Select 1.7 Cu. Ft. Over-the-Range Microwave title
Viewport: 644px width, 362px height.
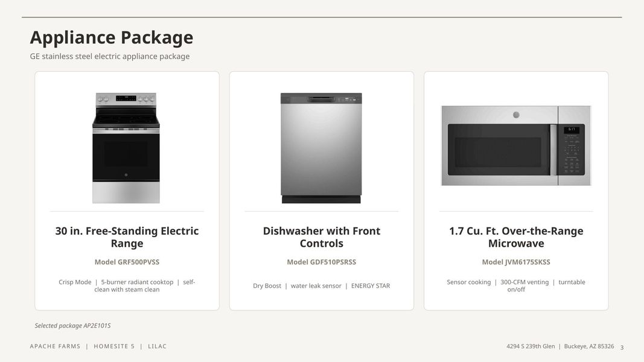[x=516, y=237]
